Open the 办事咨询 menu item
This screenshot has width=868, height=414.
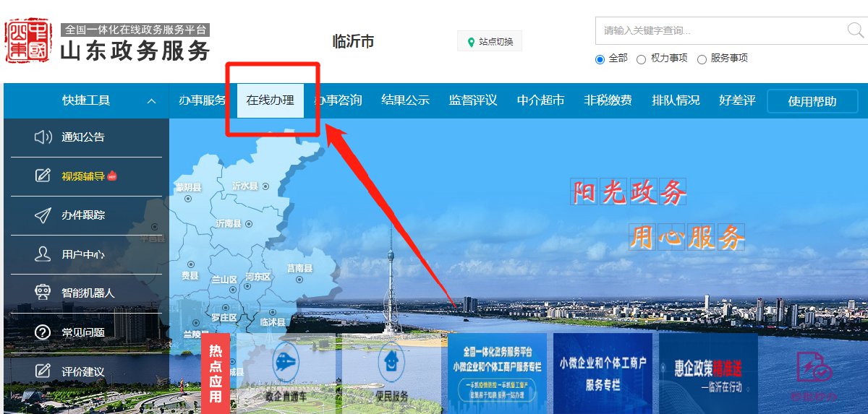point(338,100)
